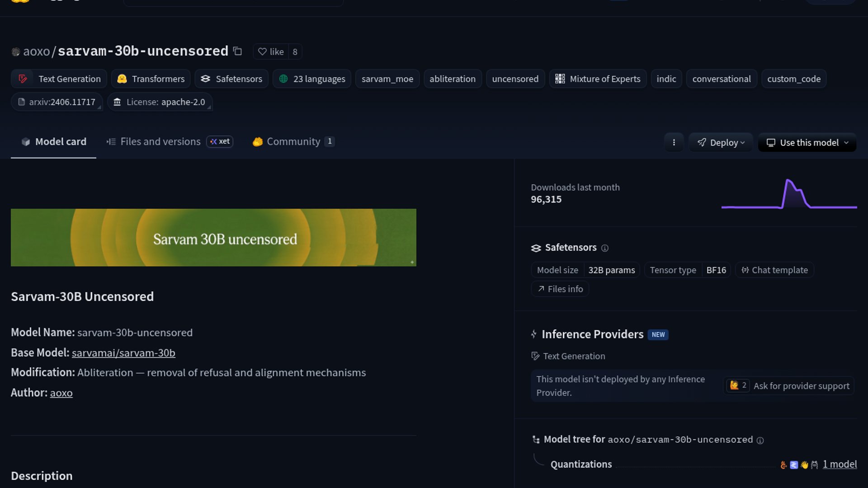868x488 pixels.
Task: Open the Use this model dropdown
Action: [x=807, y=143]
